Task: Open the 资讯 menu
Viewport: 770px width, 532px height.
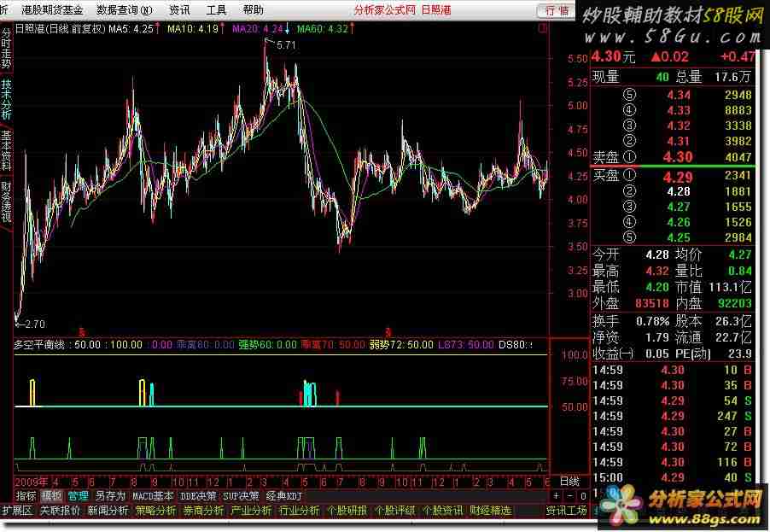Action: [x=179, y=10]
